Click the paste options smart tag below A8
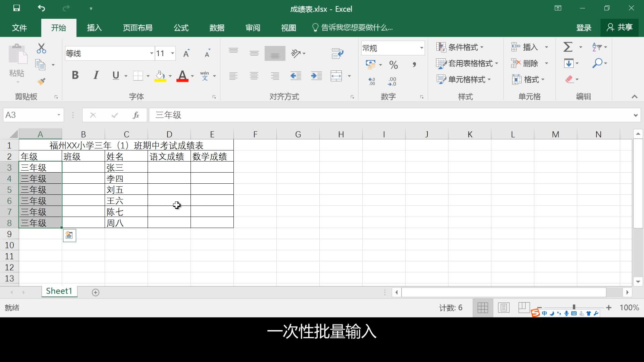This screenshot has width=644, height=362. coord(69,235)
